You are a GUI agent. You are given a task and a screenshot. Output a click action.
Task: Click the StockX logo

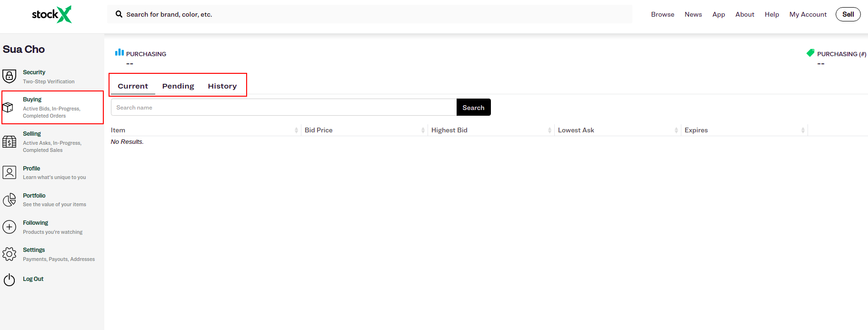(x=51, y=14)
